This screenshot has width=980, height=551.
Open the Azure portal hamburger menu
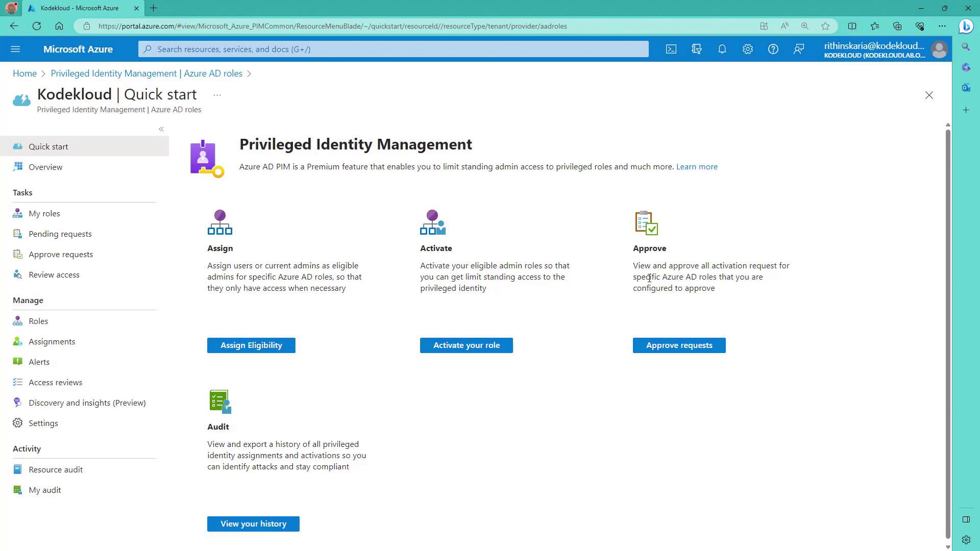coord(15,49)
